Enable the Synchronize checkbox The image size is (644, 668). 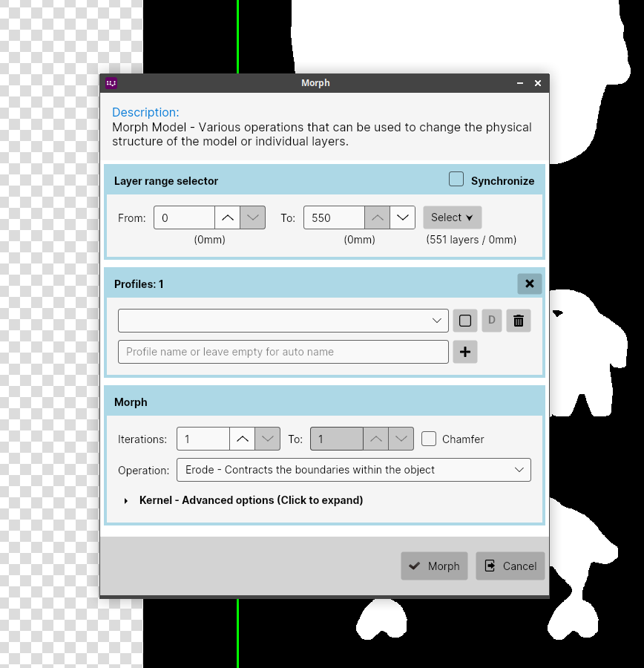coord(456,178)
